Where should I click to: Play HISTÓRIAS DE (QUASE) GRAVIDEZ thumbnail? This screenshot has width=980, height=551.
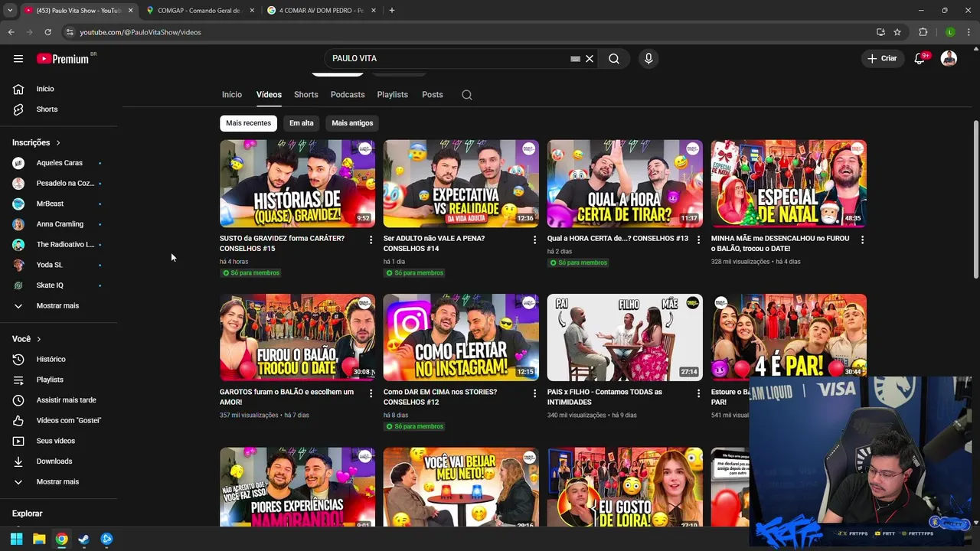(297, 184)
